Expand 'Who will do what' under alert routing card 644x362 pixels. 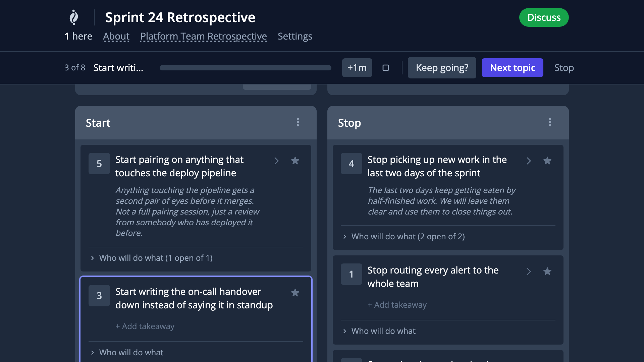(x=379, y=331)
